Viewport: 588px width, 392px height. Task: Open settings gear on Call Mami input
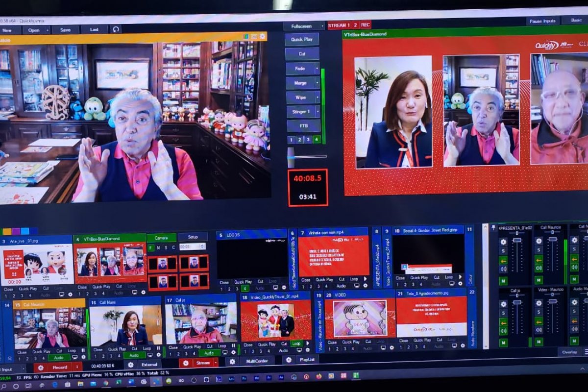point(160,354)
